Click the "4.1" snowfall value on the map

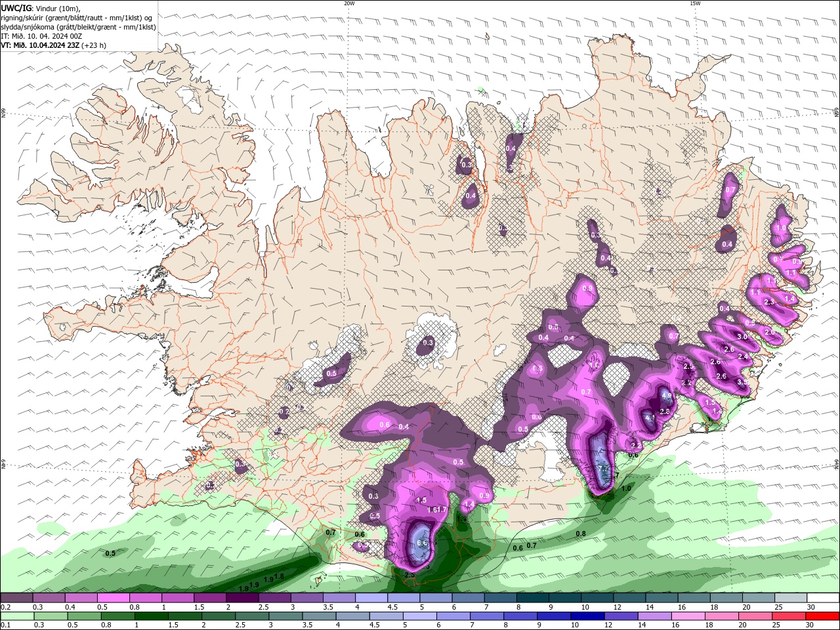tap(650, 417)
